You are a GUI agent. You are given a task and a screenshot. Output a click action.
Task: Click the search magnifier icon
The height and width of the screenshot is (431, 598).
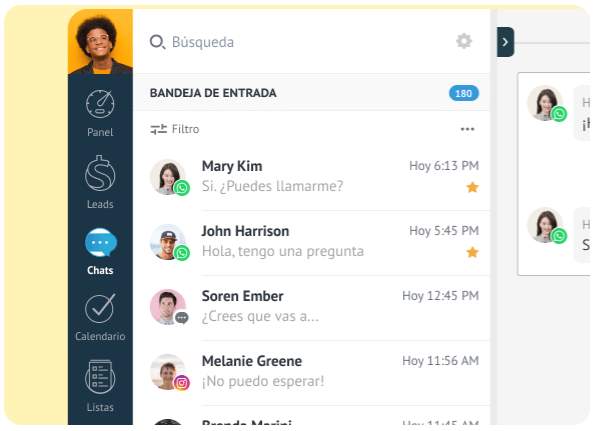click(157, 42)
